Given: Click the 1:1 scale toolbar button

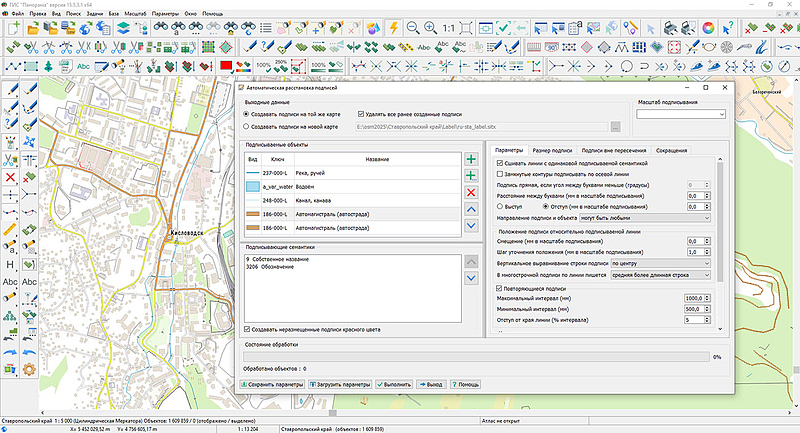Looking at the screenshot, I should coord(451,29).
